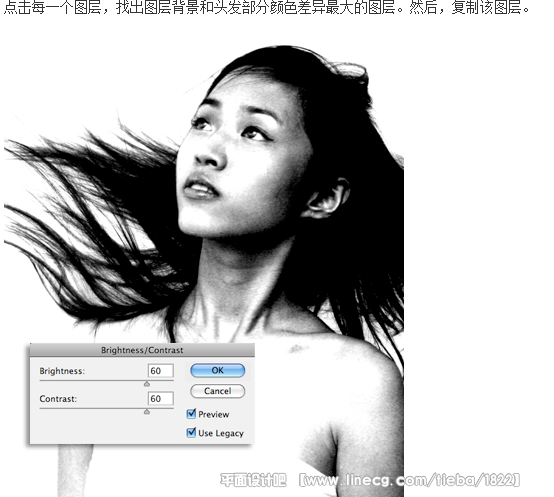Click the Brightness slider handle
This screenshot has width=554, height=497.
click(147, 384)
